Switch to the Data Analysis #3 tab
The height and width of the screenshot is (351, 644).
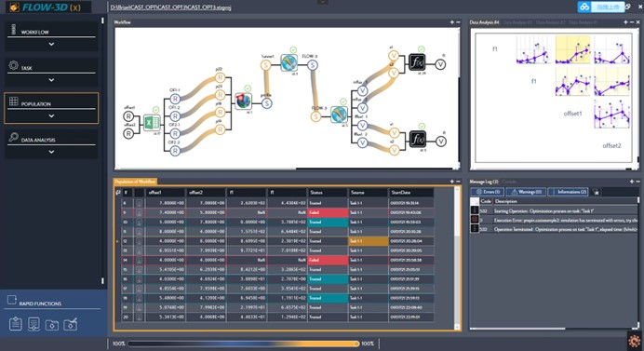[x=517, y=22]
